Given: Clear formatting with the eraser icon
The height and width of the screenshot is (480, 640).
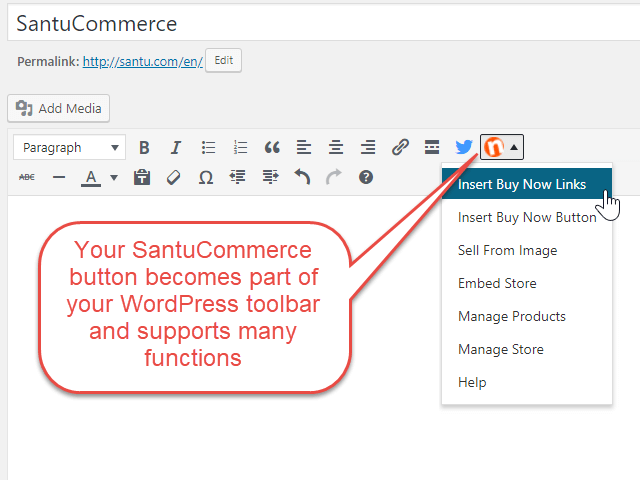Looking at the screenshot, I should point(173,177).
